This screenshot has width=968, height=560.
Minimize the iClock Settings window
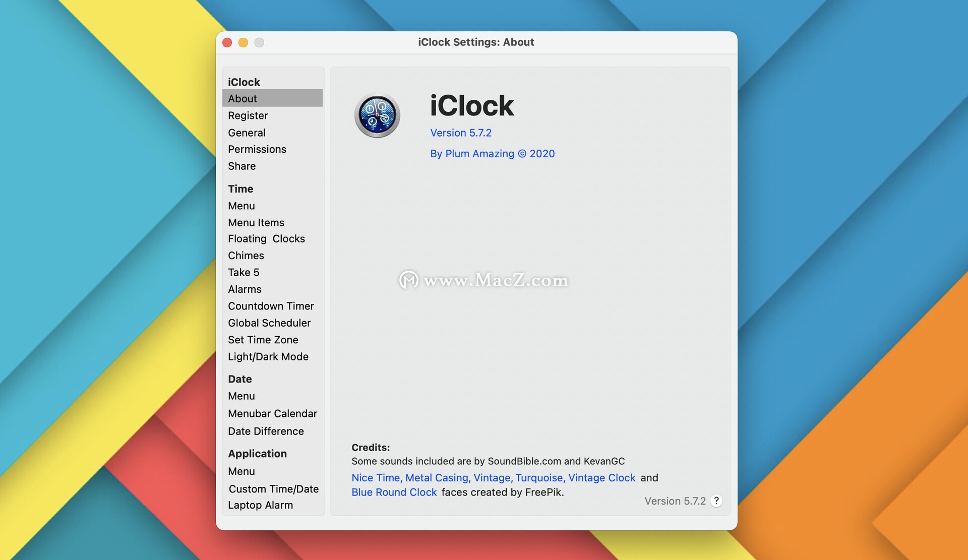[x=243, y=42]
